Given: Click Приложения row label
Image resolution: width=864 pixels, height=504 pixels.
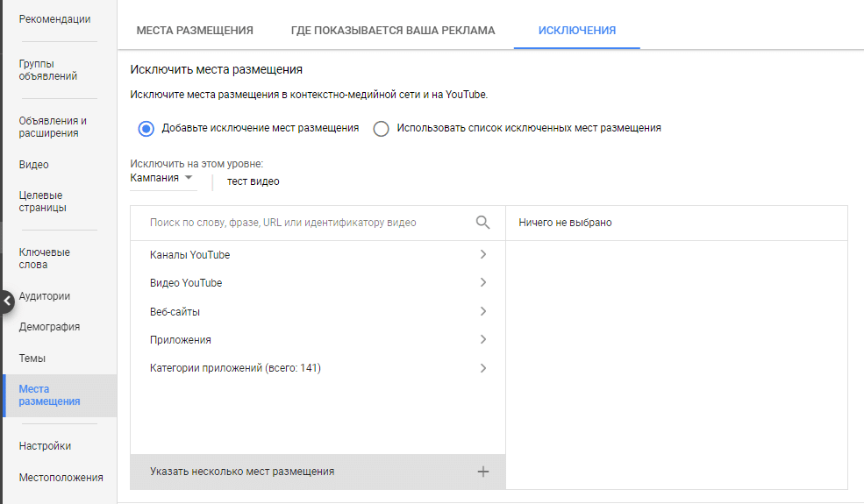Looking at the screenshot, I should [180, 340].
